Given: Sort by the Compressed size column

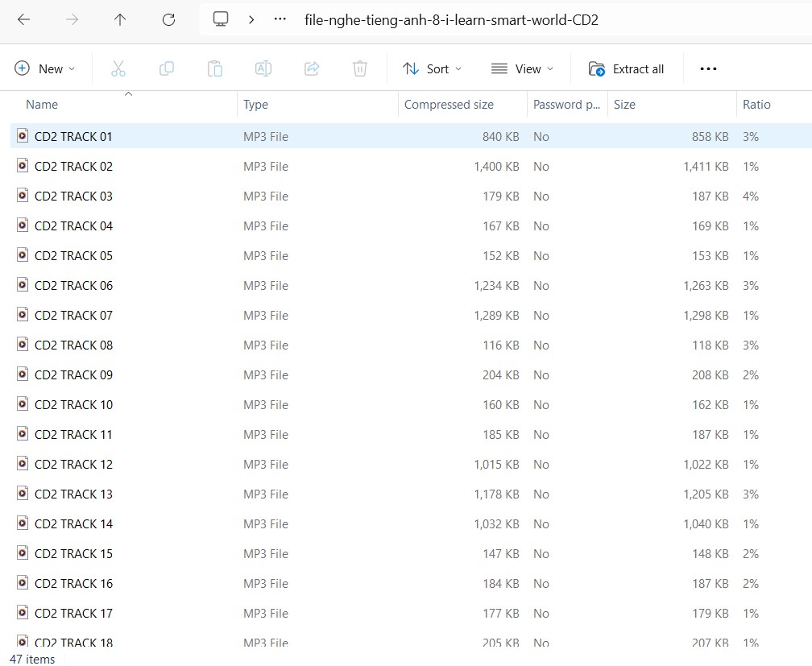Looking at the screenshot, I should tap(449, 105).
